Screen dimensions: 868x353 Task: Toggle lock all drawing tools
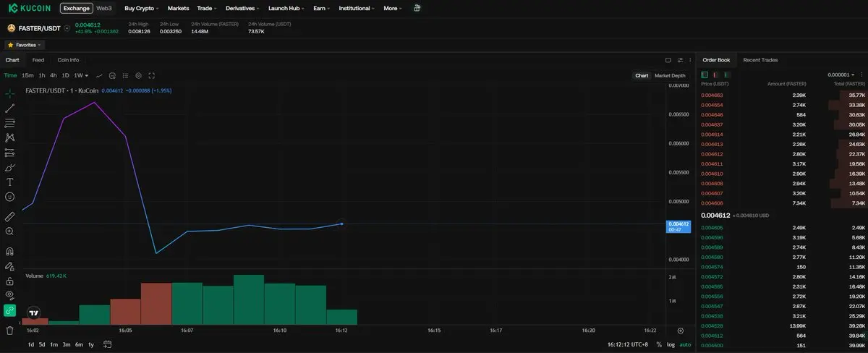[x=10, y=281]
